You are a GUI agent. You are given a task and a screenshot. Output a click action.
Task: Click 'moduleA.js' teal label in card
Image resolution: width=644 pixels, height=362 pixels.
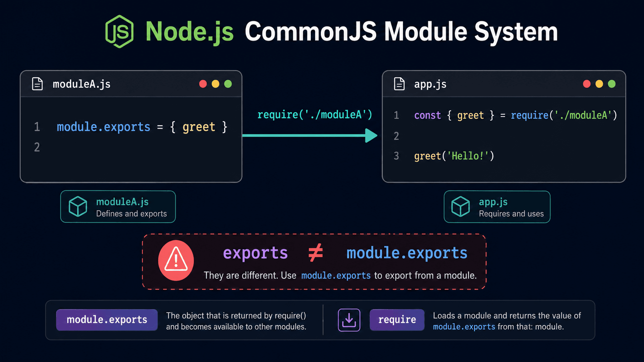122,202
